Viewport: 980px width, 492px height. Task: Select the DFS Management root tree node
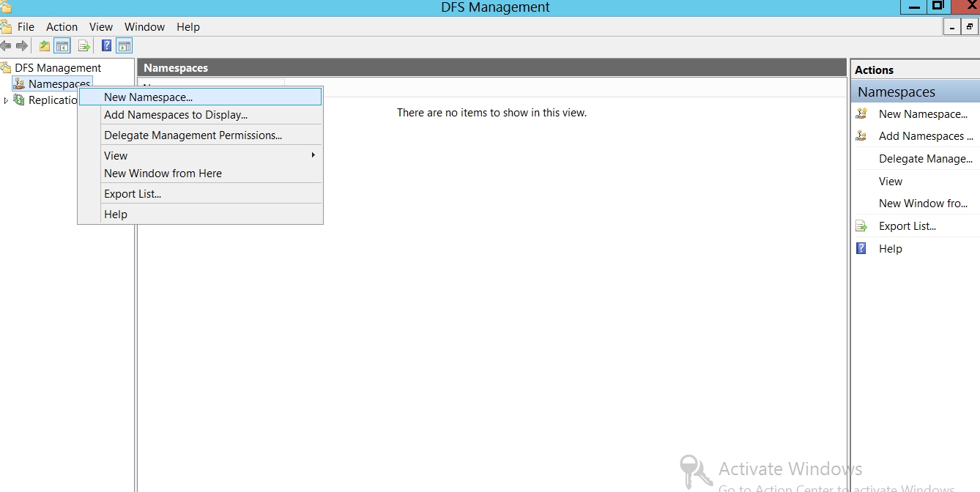pyautogui.click(x=58, y=68)
